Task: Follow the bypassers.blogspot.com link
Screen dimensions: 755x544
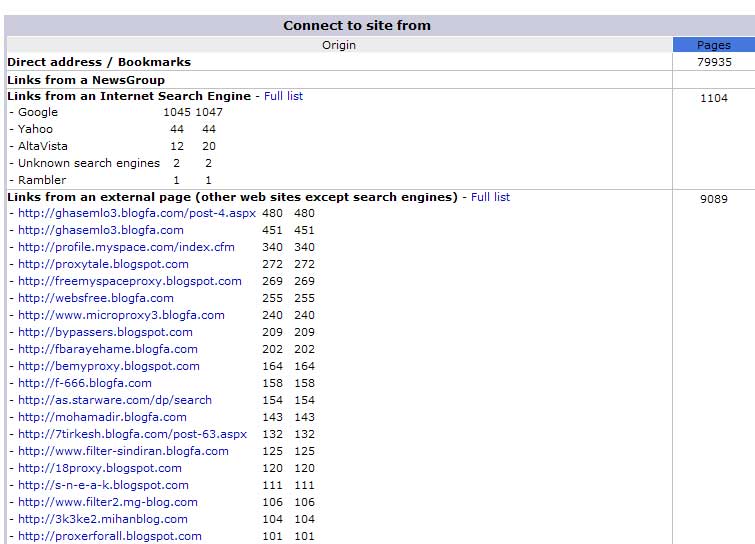Action: (105, 332)
